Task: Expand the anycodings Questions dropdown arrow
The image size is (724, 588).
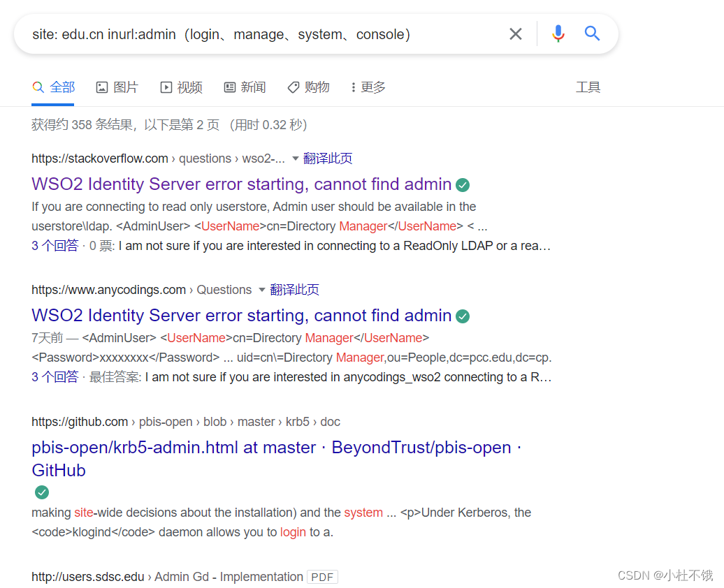Action: tap(263, 290)
